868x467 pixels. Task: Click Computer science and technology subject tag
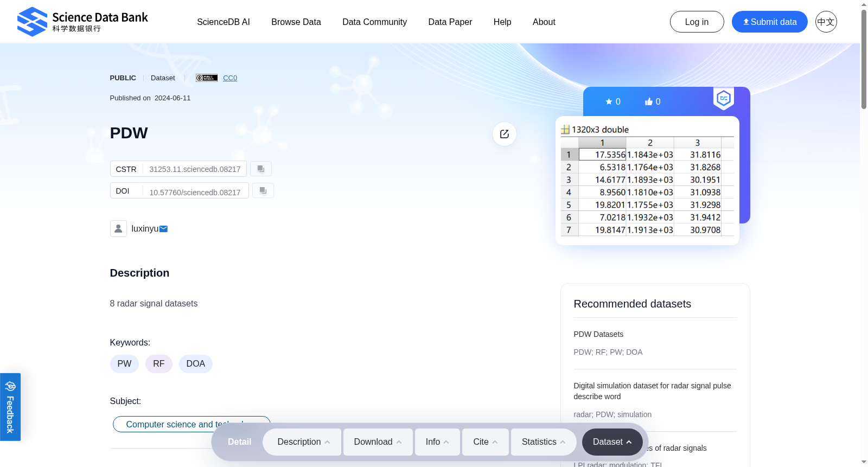pos(192,424)
